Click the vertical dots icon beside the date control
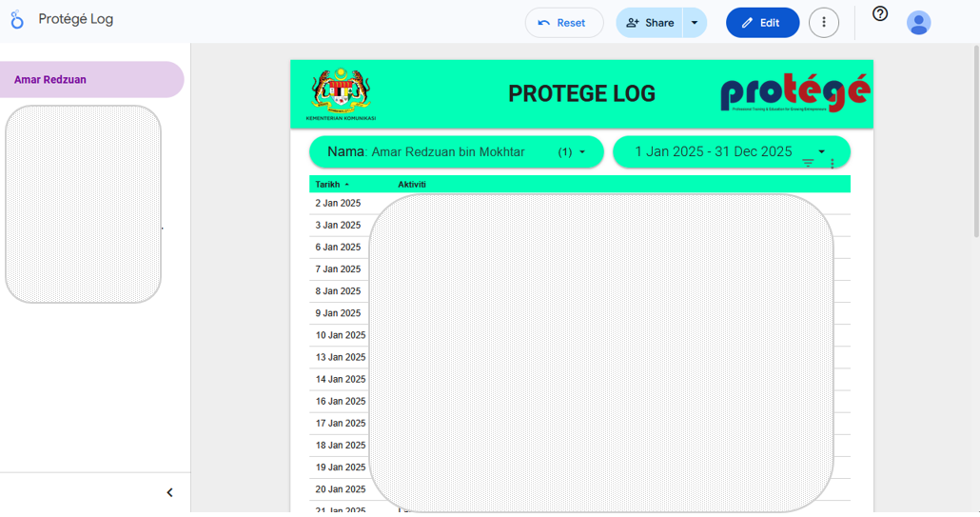980x517 pixels. [x=832, y=164]
